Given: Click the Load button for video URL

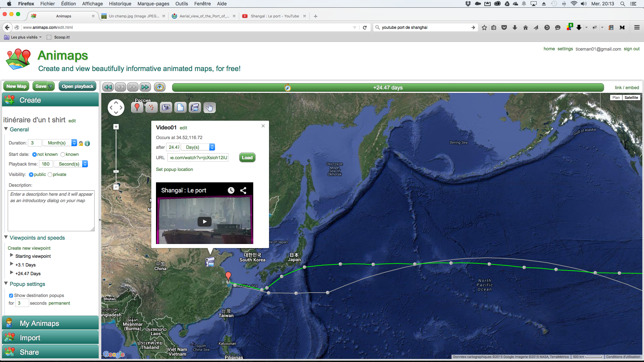Looking at the screenshot, I should pos(247,158).
